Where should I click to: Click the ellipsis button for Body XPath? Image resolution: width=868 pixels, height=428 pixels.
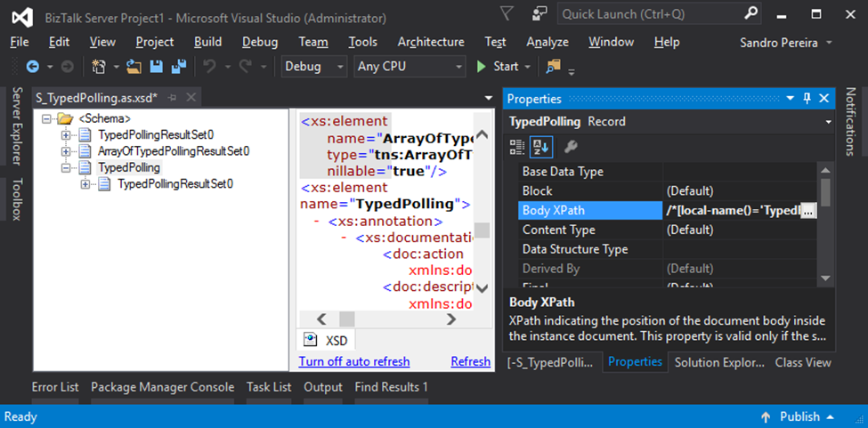tap(808, 211)
